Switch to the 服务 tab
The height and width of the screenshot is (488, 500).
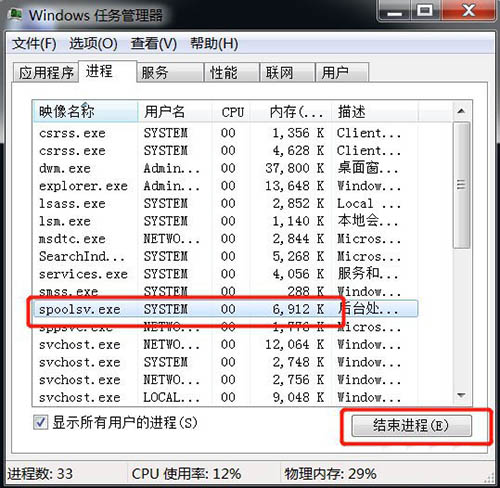point(170,72)
